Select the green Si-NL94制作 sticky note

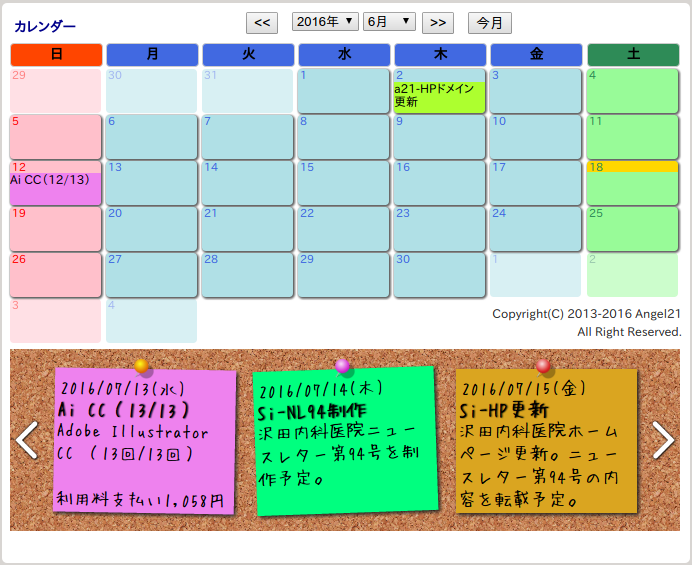[x=346, y=441]
